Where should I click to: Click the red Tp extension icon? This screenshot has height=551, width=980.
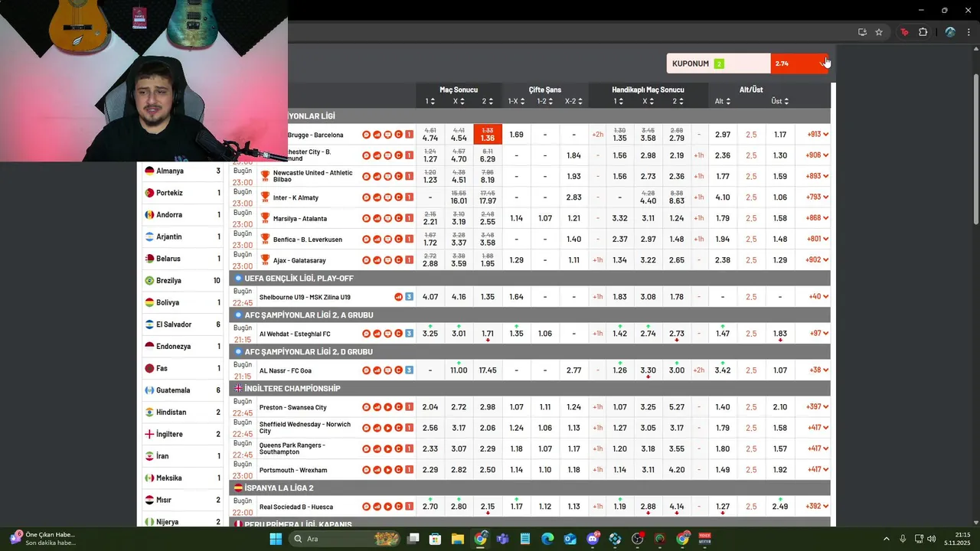(x=904, y=32)
